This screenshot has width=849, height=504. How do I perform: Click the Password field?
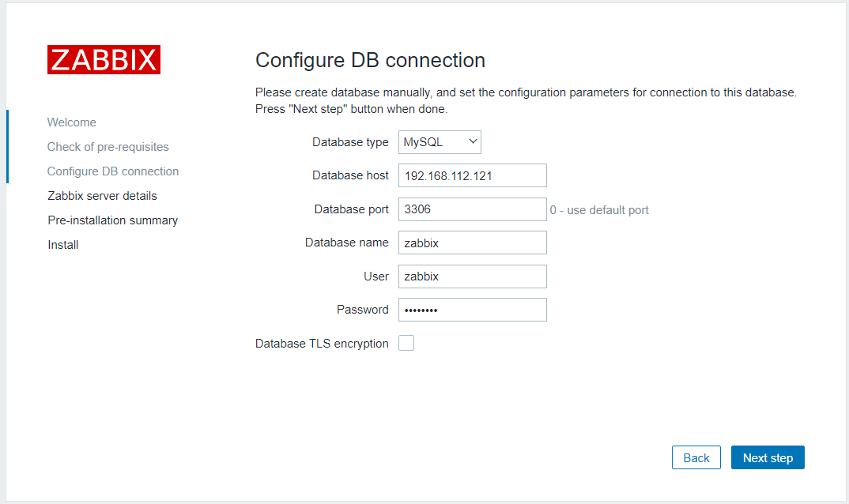coord(472,310)
